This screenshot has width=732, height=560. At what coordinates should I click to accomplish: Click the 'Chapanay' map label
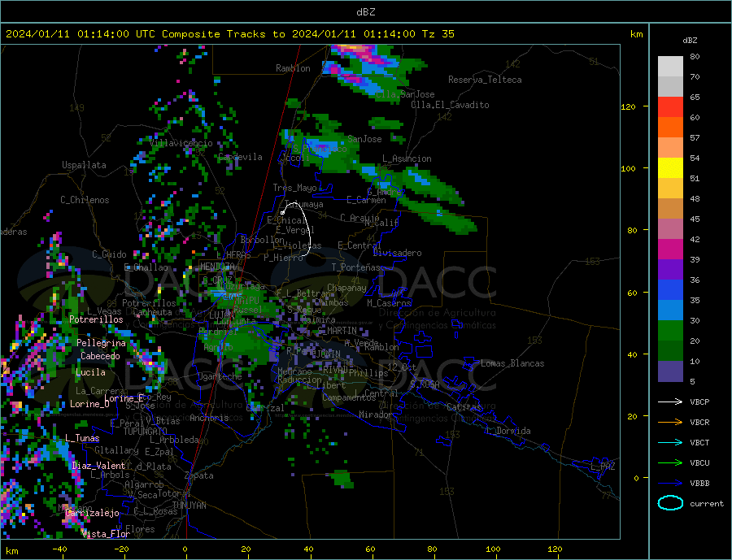point(346,288)
